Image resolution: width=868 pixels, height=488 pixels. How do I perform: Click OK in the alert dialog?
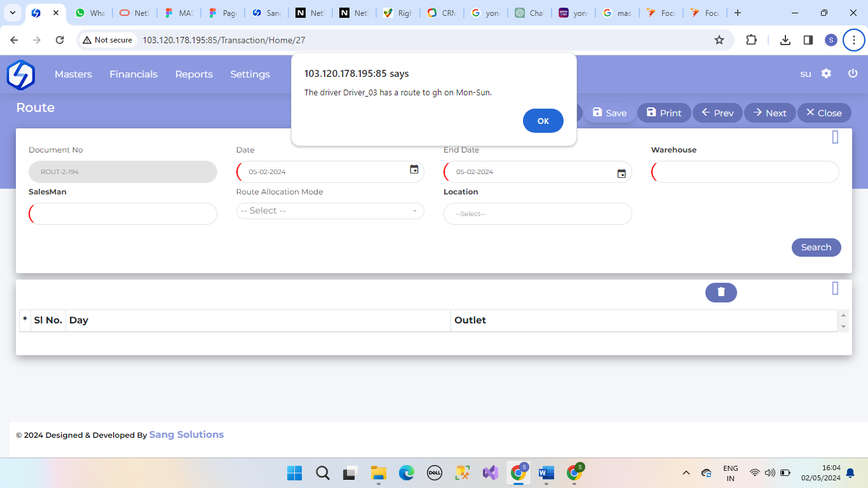click(x=543, y=121)
